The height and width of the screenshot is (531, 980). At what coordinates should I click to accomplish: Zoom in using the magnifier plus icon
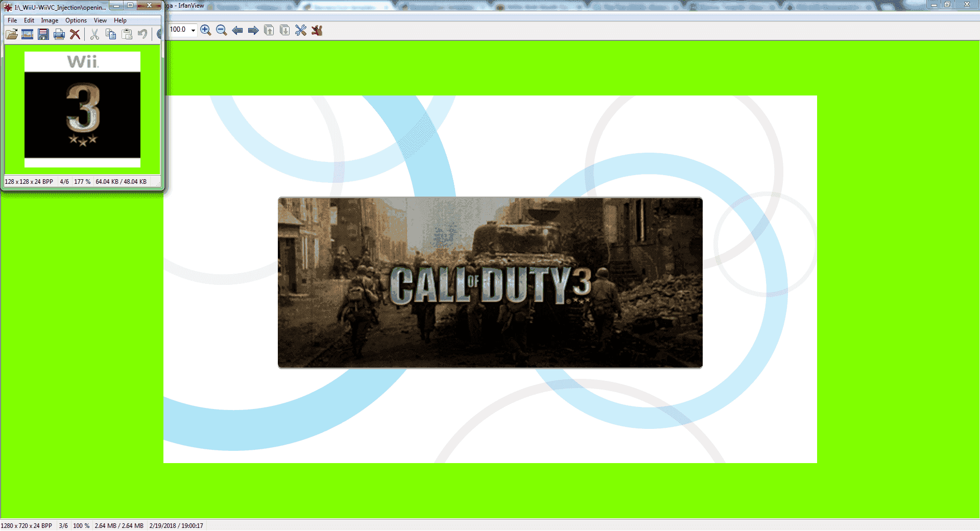[206, 30]
